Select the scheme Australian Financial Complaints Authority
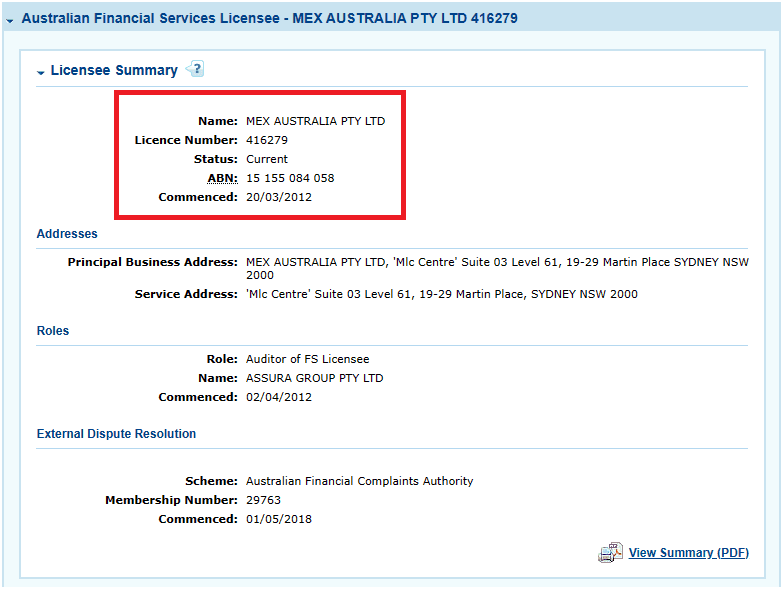Viewport: 783px width, 591px height. 360,481
